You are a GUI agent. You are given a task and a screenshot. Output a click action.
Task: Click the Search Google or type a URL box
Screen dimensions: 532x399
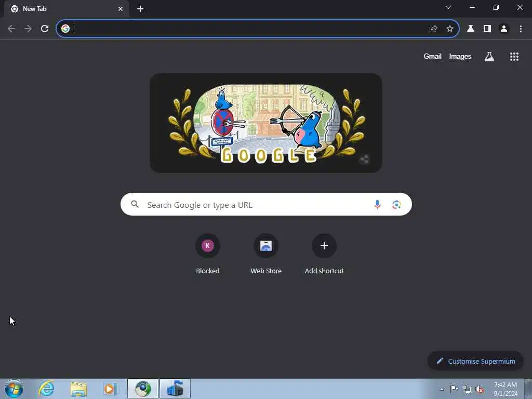click(x=266, y=204)
